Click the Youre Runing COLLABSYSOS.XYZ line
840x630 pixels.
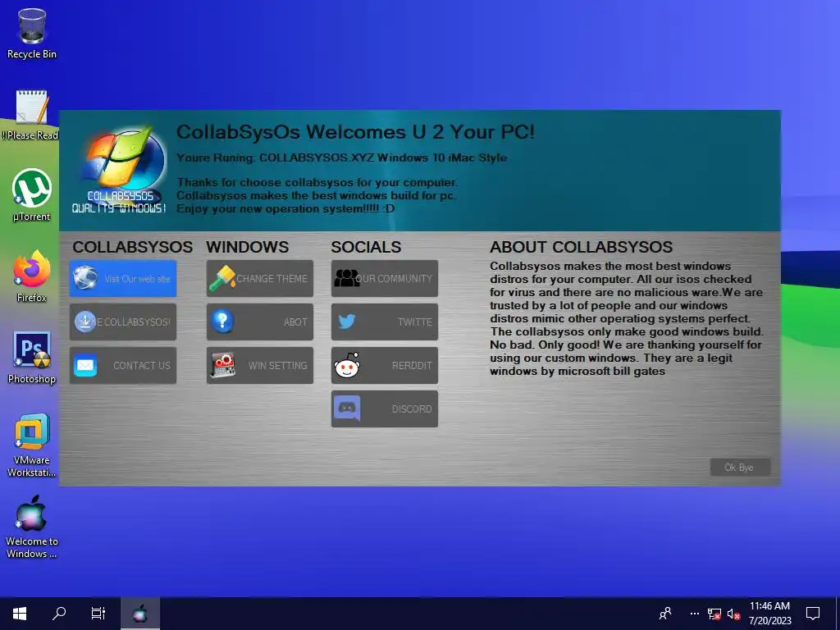tap(342, 157)
